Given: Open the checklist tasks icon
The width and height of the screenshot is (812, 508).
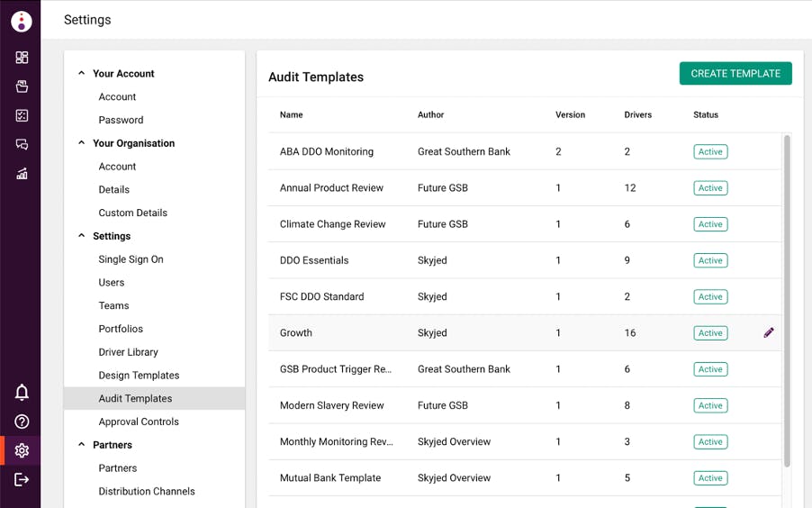Looking at the screenshot, I should coord(22,115).
